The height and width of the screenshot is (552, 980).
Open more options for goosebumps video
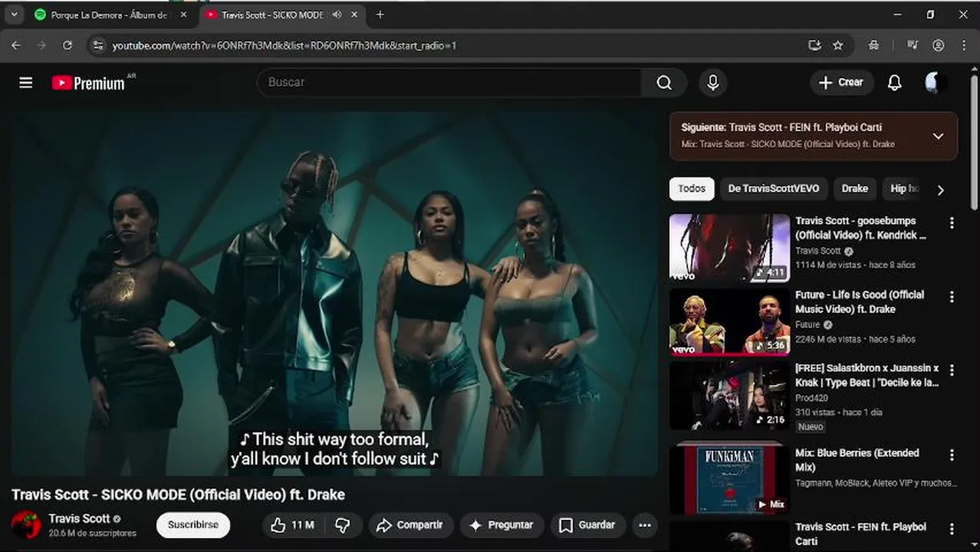pyautogui.click(x=952, y=223)
